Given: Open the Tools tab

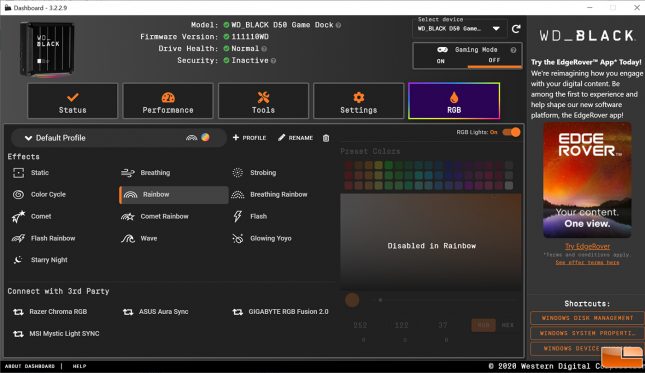Looking at the screenshot, I should coord(263,101).
